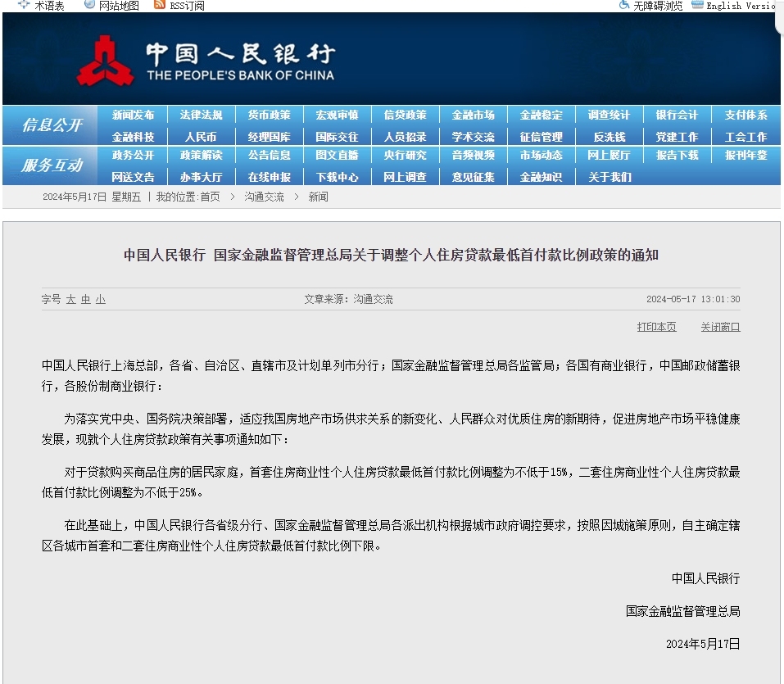The height and width of the screenshot is (684, 784).
Task: Open 市场动态 menu item
Action: [x=541, y=155]
